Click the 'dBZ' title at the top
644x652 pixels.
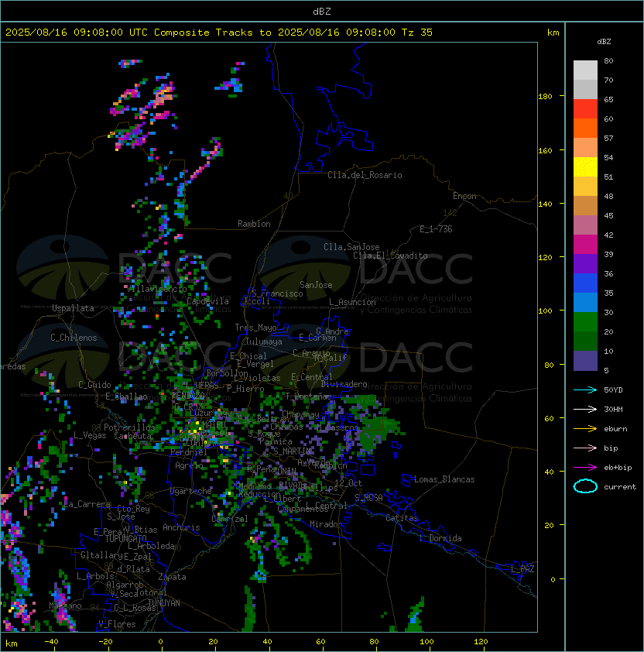[322, 12]
